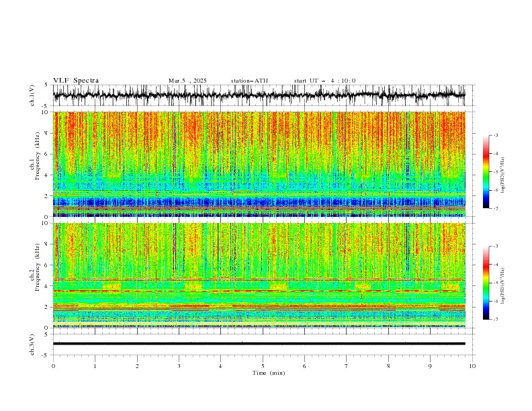The height and width of the screenshot is (411, 532).
Task: Click the ch.1 spectrogram "0" kHz tick label
Action: tap(46, 217)
